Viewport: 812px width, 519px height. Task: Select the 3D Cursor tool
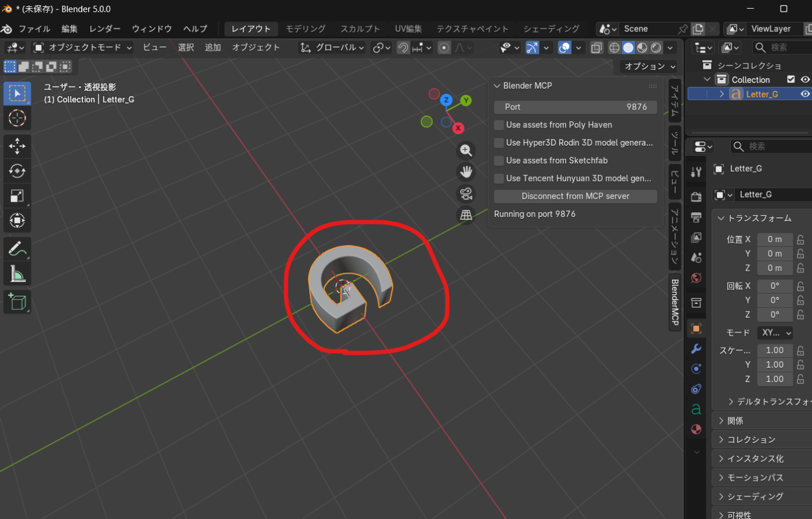(x=17, y=118)
